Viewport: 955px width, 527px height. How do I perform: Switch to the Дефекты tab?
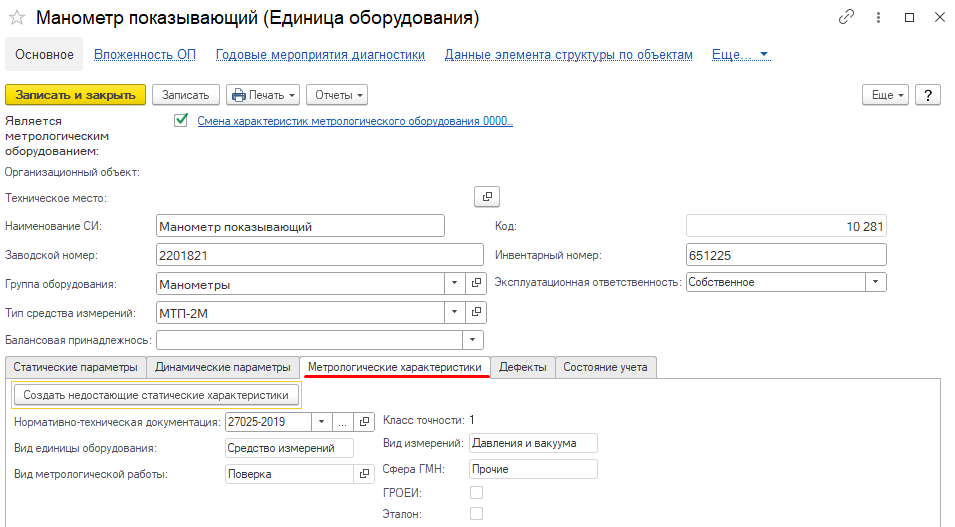tap(523, 367)
